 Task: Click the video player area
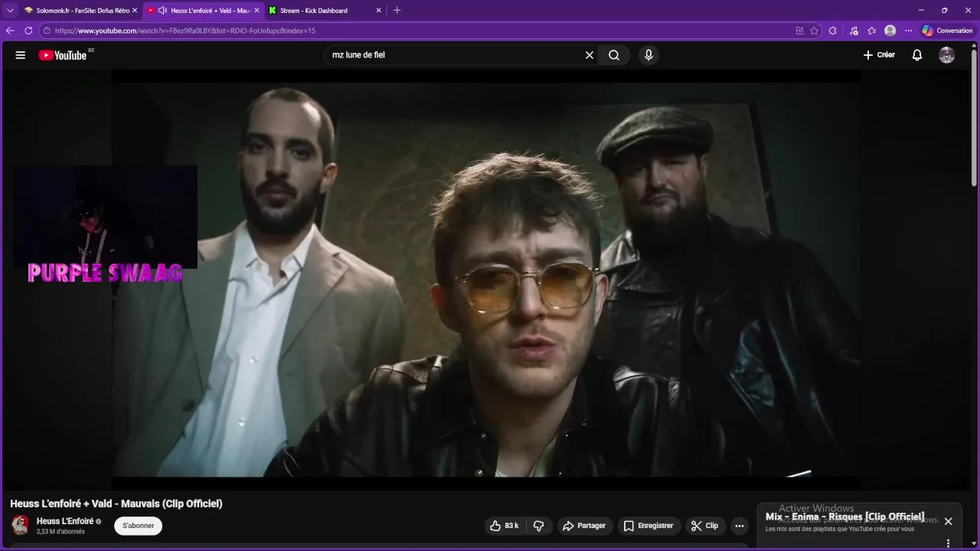click(x=485, y=279)
